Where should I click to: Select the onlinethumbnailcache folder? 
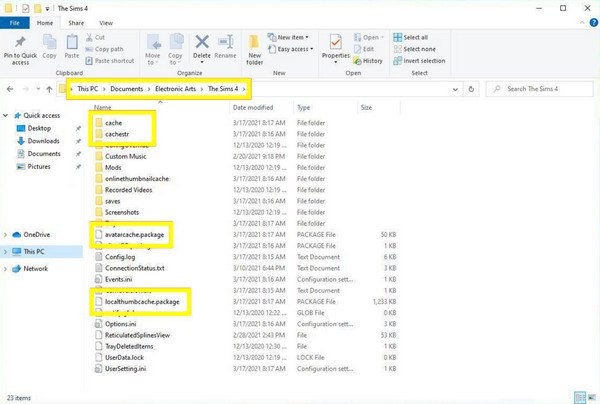137,178
